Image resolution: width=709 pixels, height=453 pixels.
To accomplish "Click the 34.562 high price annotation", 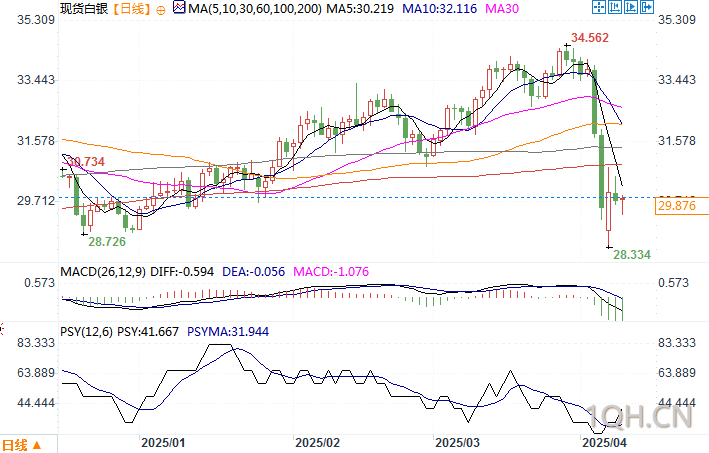I will pos(590,38).
